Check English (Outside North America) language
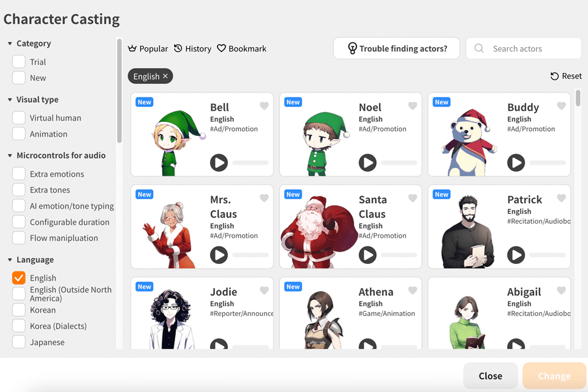Viewport: 588px width, 392px height. tap(19, 294)
